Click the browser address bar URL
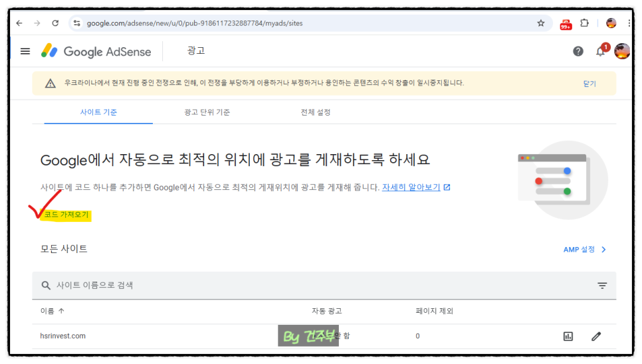Image resolution: width=642 pixels, height=364 pixels. point(195,23)
